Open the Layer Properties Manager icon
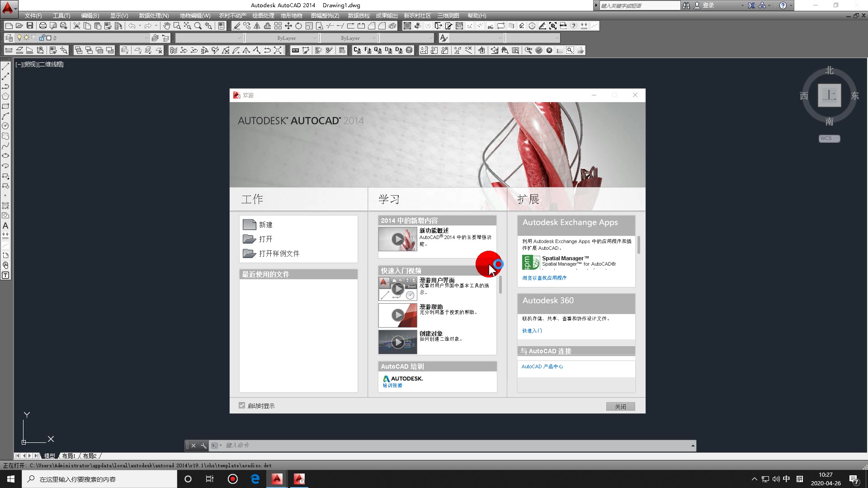 (x=9, y=38)
